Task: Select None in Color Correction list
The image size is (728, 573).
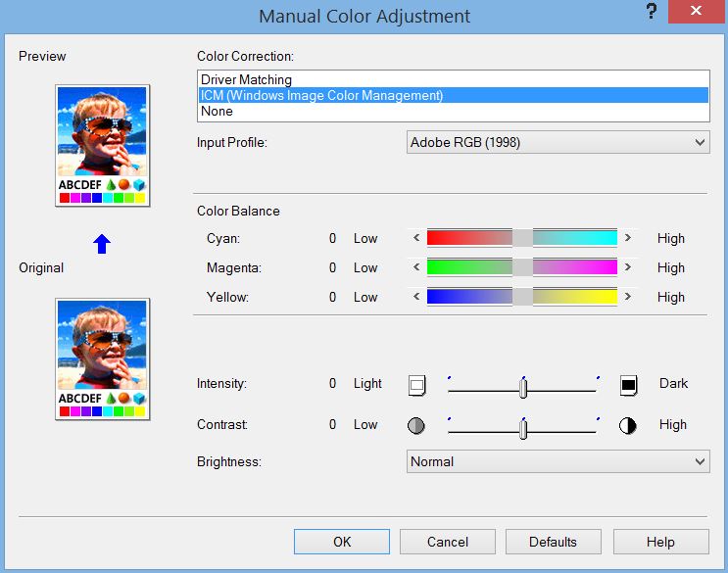Action: click(218, 112)
